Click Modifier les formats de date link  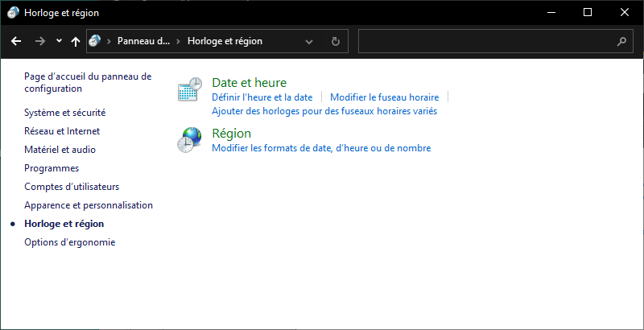[320, 148]
